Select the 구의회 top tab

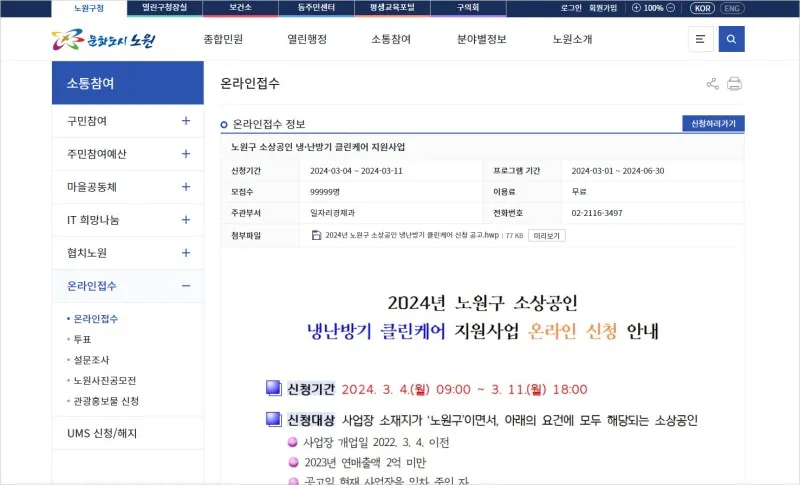coord(468,8)
